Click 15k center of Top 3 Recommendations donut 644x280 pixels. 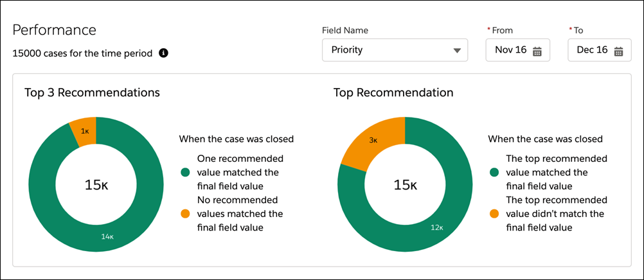96,185
